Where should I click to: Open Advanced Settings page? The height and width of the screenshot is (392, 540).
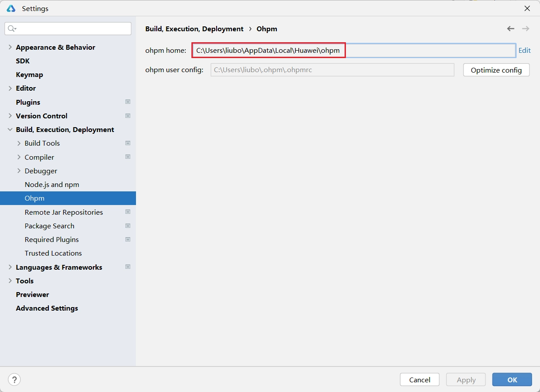[x=47, y=308]
